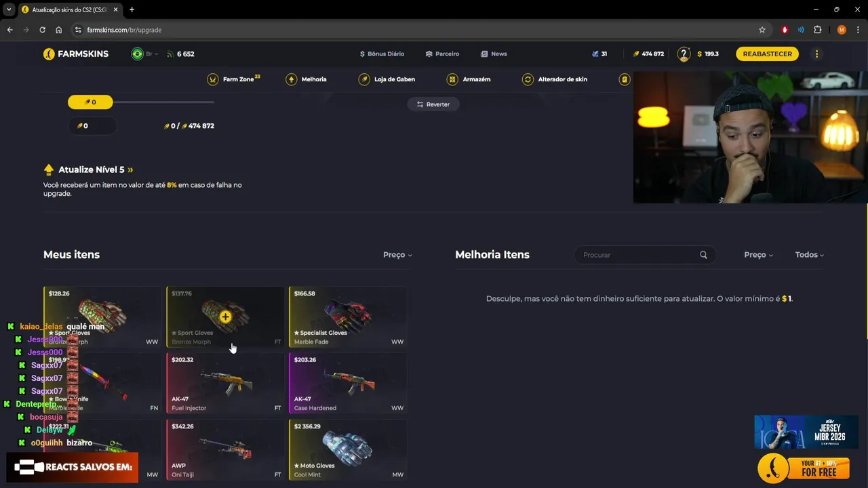Open the Armazém tab
This screenshot has height=488, width=868.
pos(469,79)
